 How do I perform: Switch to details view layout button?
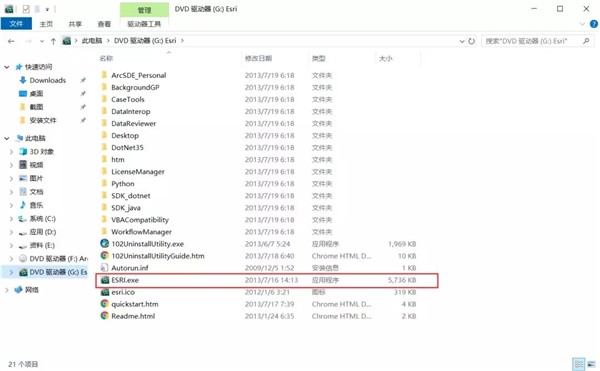point(579,364)
